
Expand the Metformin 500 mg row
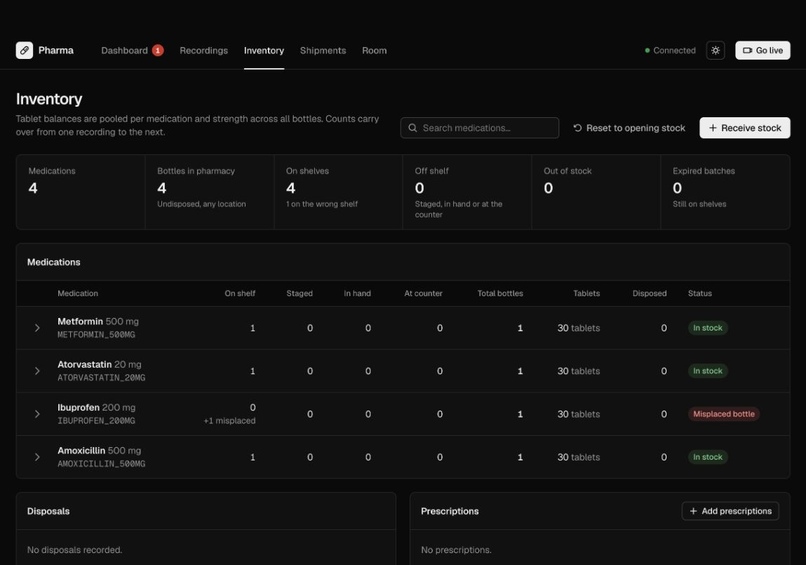click(37, 328)
